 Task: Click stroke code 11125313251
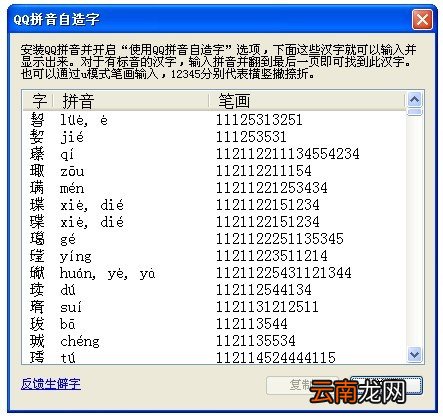coord(259,120)
